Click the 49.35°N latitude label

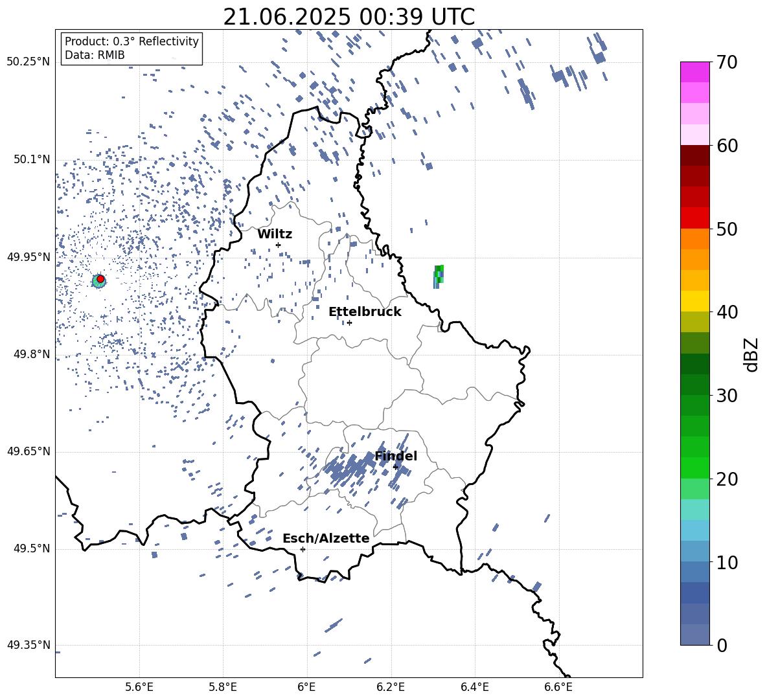click(28, 645)
